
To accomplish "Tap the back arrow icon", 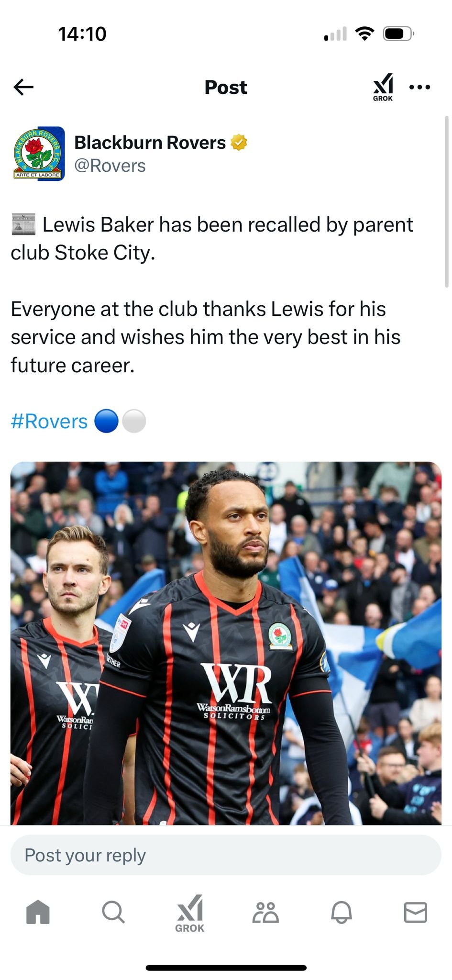I will (x=23, y=87).
